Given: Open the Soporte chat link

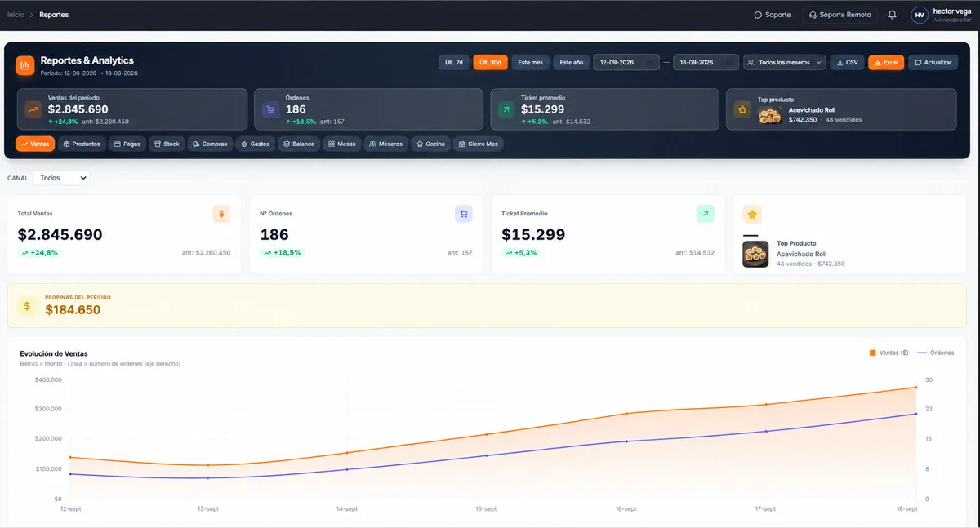Looking at the screenshot, I should (773, 15).
